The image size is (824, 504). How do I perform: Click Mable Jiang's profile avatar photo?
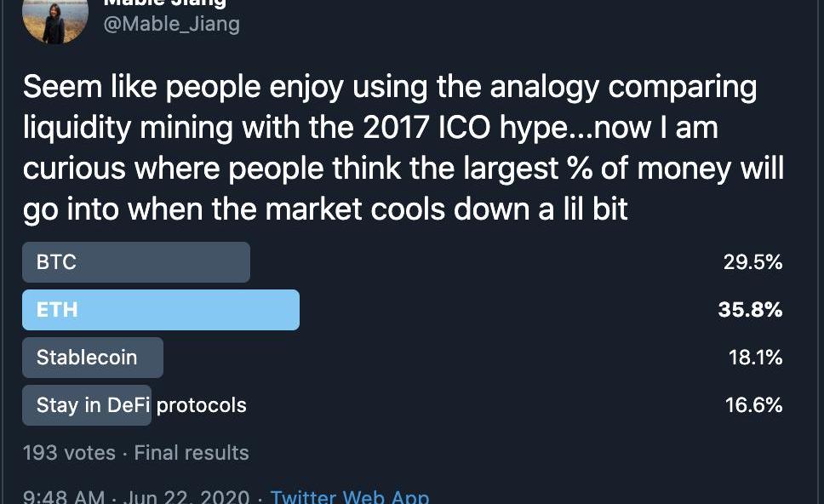point(55,17)
